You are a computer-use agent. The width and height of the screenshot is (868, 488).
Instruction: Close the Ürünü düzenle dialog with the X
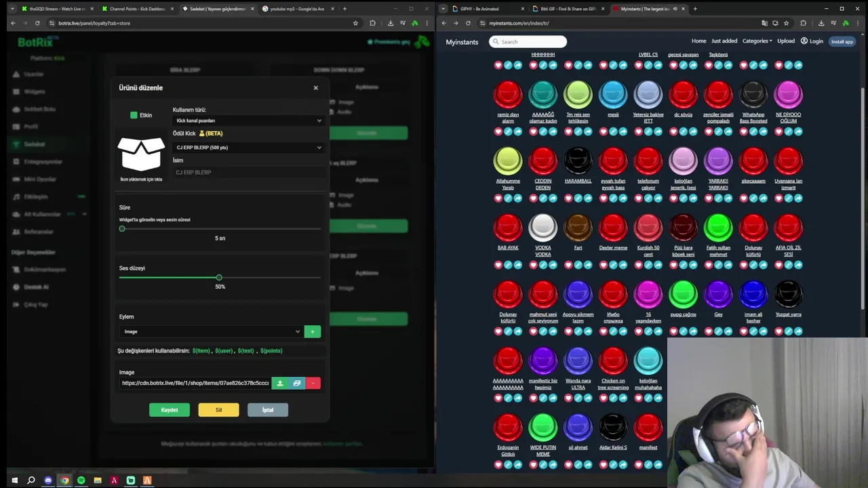(315, 87)
